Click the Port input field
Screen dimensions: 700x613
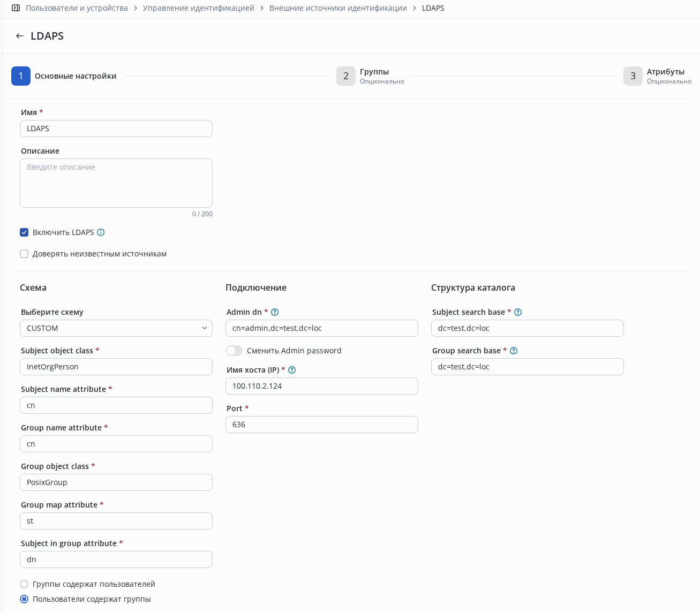[x=321, y=425]
